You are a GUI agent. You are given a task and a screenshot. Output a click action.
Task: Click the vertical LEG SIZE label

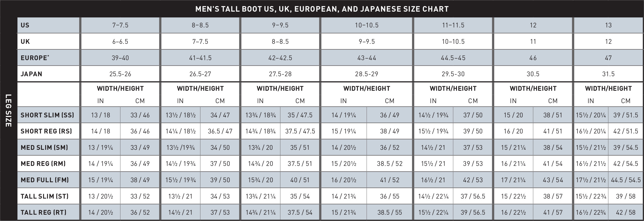click(x=8, y=110)
